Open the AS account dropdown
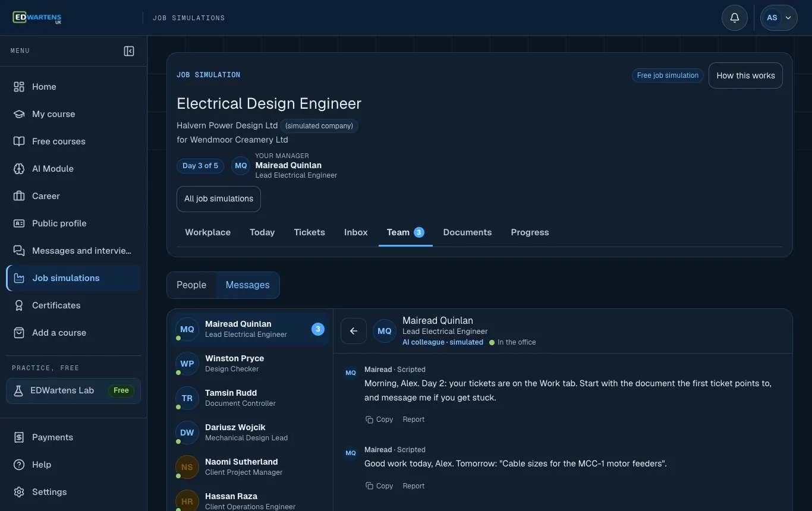Screen dimensions: 812x511 [x=779, y=18]
